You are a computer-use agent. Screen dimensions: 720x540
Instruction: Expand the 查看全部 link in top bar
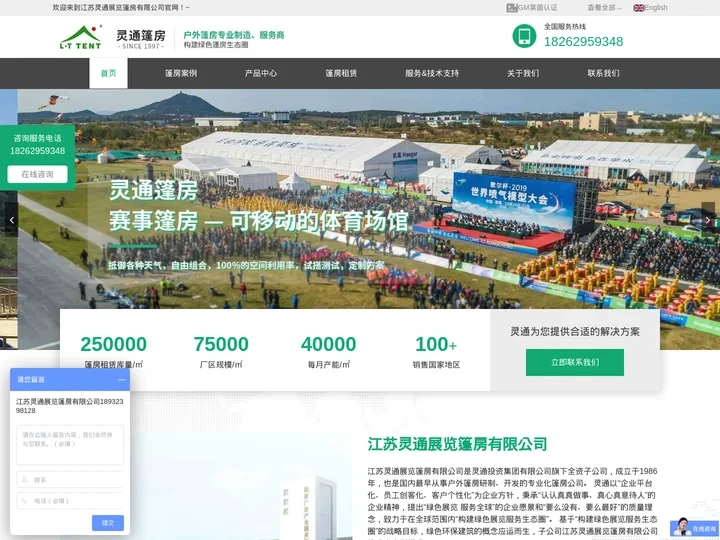tap(604, 7)
